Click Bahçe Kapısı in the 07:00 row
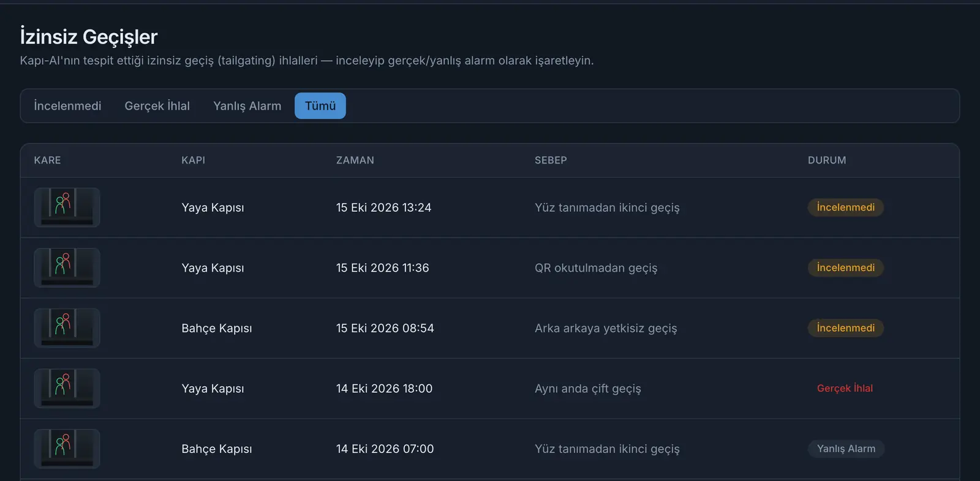This screenshot has width=980, height=481. point(217,449)
